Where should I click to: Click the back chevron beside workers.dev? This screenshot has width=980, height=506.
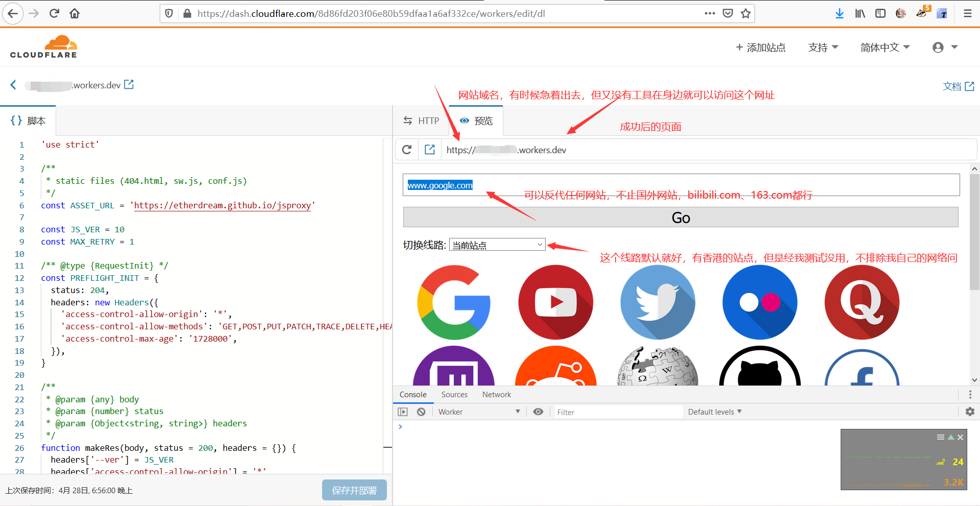[13, 85]
